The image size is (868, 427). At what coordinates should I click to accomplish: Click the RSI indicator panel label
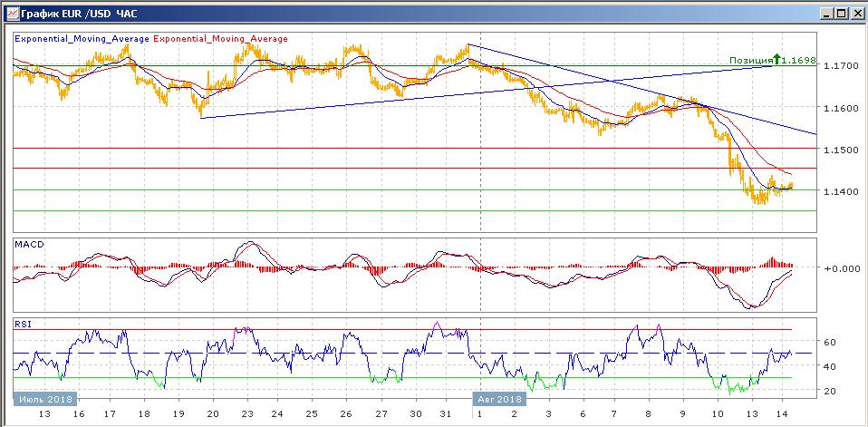23,324
